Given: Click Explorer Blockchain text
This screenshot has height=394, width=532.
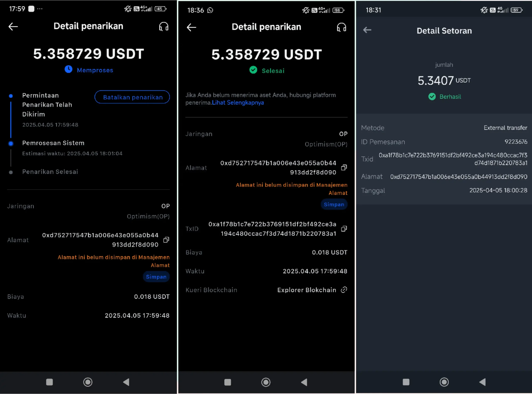Looking at the screenshot, I should [x=307, y=290].
